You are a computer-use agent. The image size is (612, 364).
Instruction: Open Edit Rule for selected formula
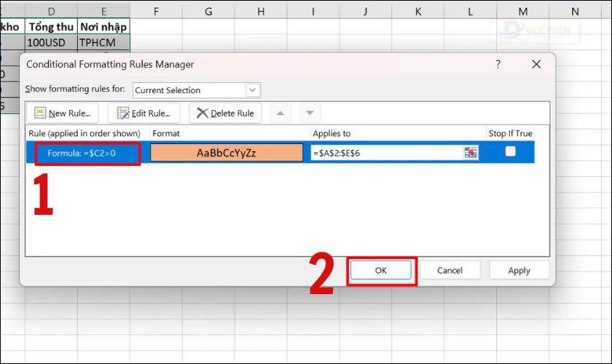pyautogui.click(x=144, y=113)
